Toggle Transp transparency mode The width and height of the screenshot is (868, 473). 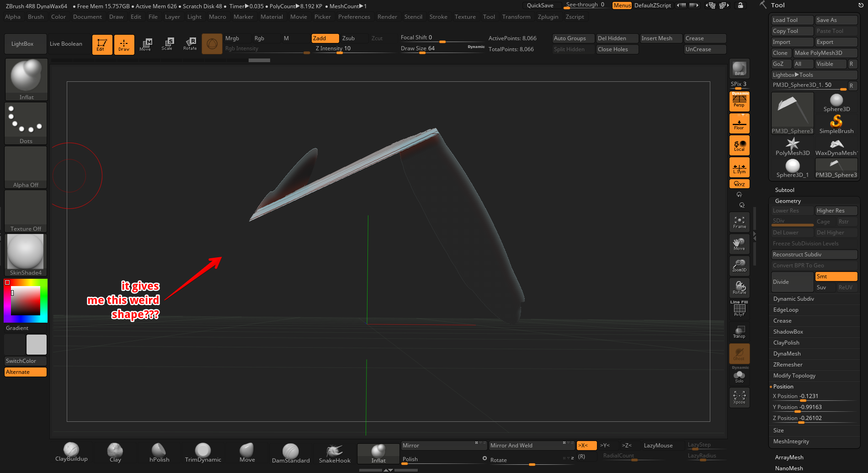pos(739,331)
